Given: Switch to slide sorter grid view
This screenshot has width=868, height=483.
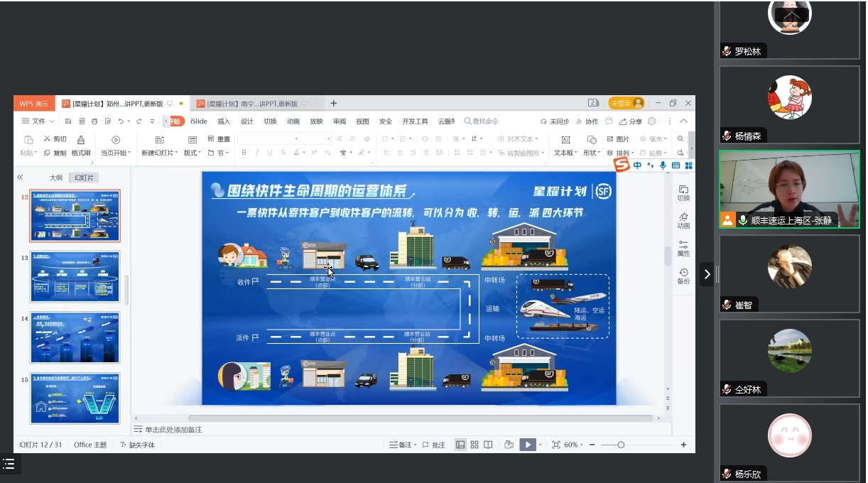Looking at the screenshot, I should pos(474,445).
